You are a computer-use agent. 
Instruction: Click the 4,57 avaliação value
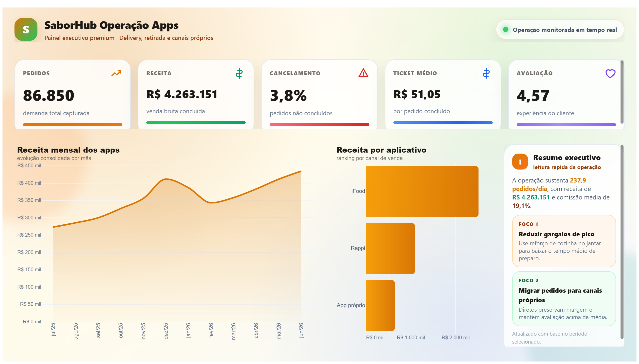tap(533, 95)
